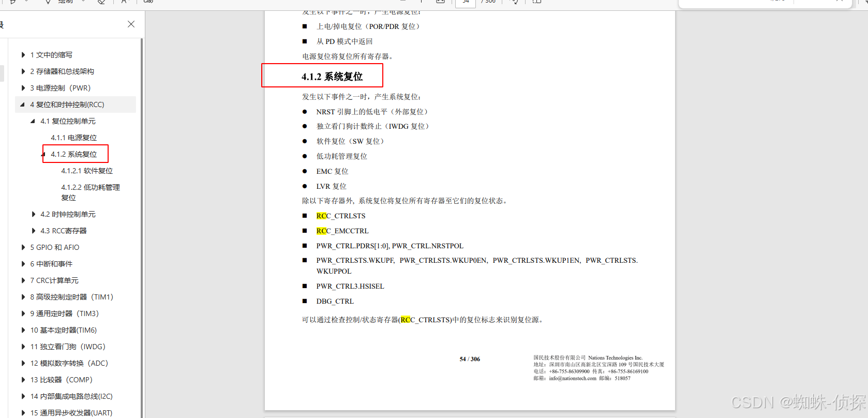The image size is (868, 418).
Task: Click the 上电/掉电复位 (POR/PDR 复位) line
Action: coord(368,26)
